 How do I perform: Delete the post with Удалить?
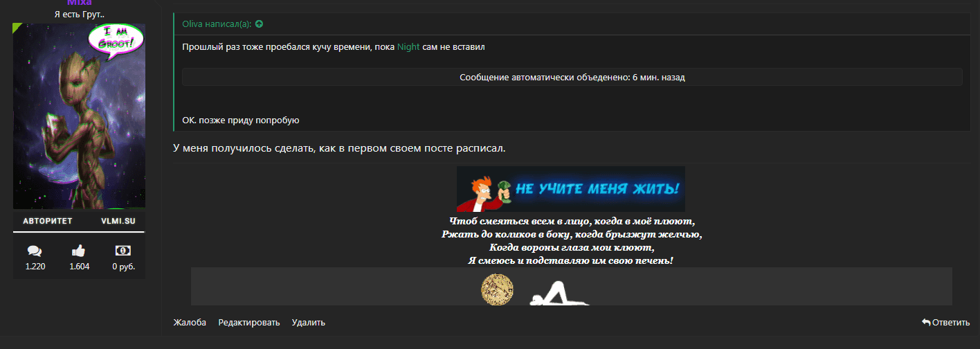309,323
